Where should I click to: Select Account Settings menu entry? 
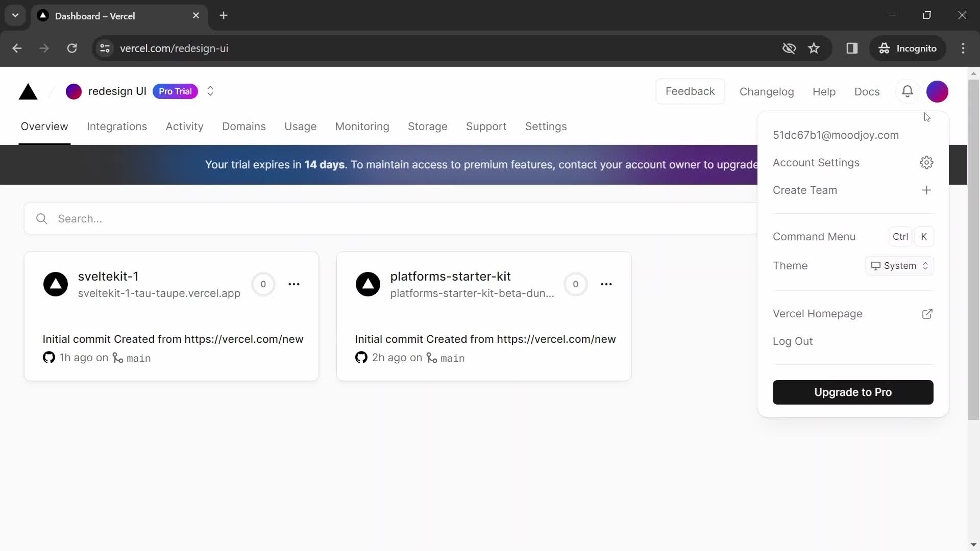[853, 163]
